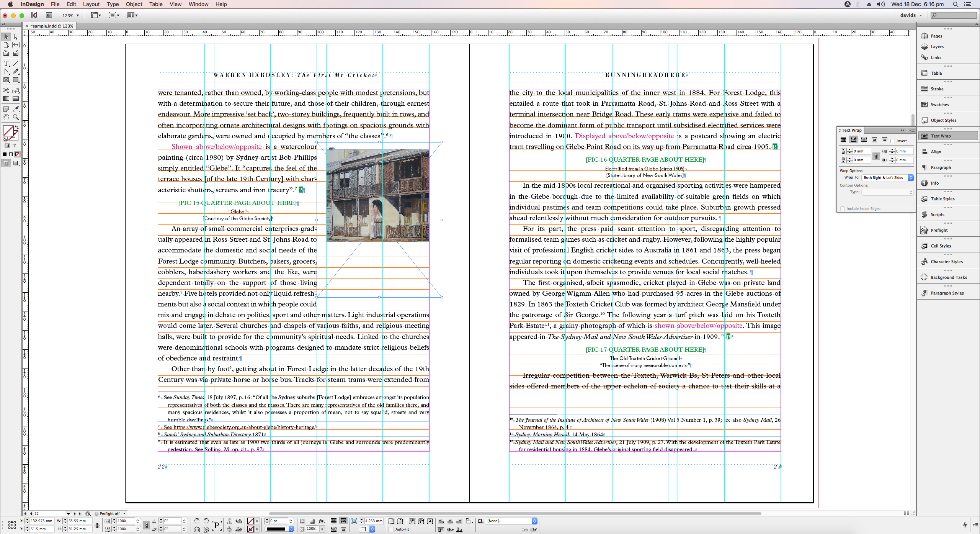This screenshot has width=980, height=534.
Task: Select the Hand tool
Action: 6,117
